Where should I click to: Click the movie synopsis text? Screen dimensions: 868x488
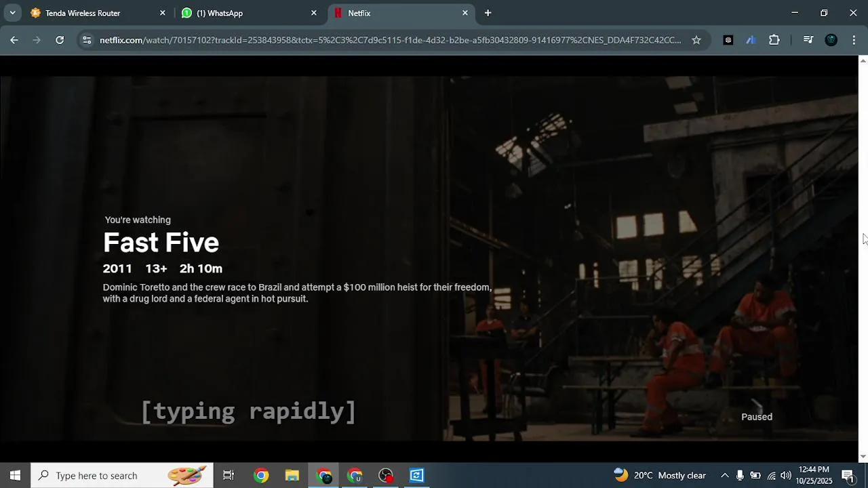[297, 293]
